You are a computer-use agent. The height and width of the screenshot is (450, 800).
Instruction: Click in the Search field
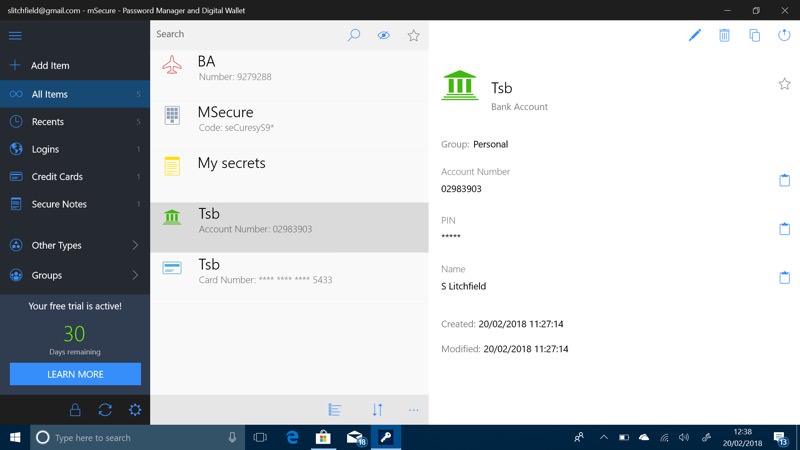click(x=245, y=34)
